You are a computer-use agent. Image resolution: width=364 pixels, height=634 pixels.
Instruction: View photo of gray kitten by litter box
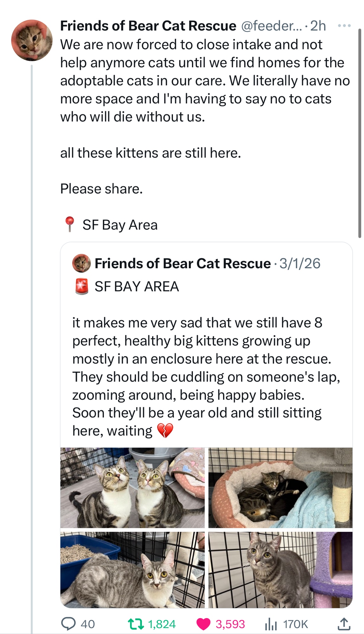132,570
